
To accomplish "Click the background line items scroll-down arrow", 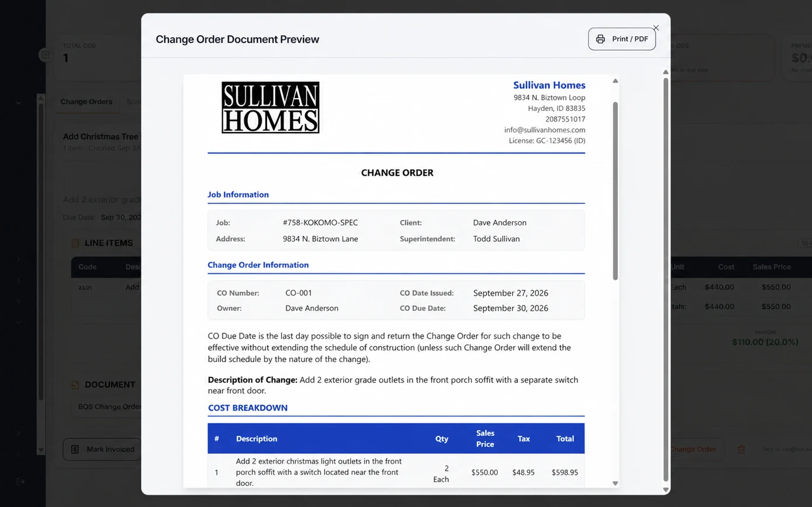I will pyautogui.click(x=40, y=450).
